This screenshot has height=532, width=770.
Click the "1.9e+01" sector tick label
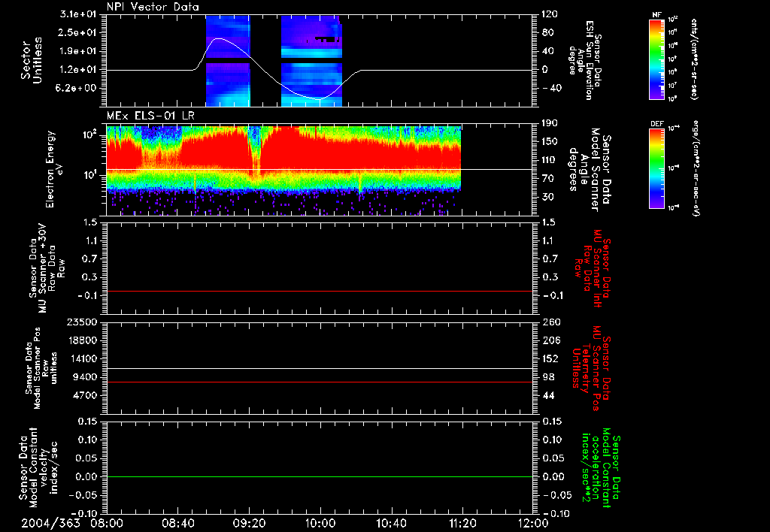point(78,51)
